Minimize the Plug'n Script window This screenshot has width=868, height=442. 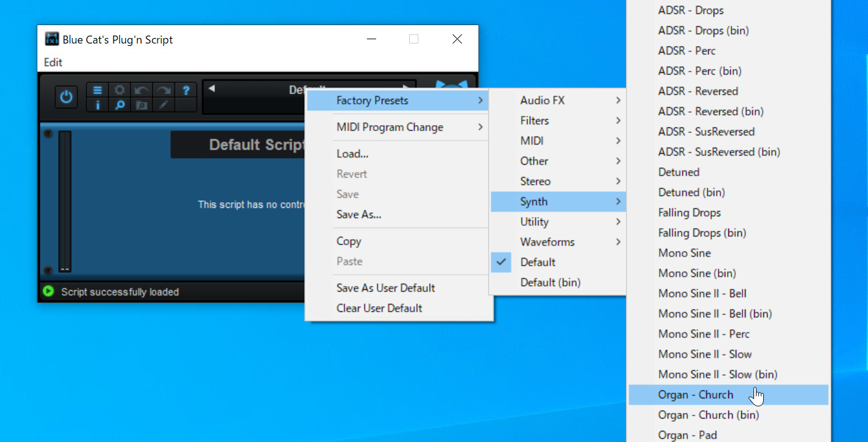371,39
